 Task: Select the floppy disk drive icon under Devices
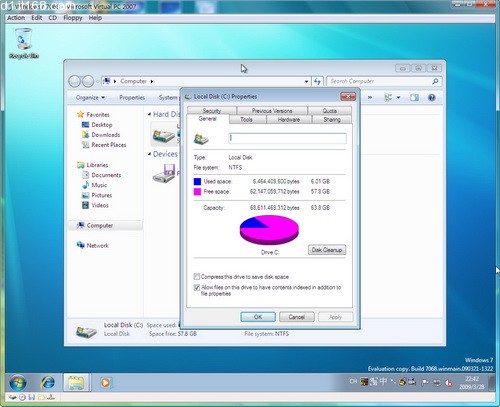(x=164, y=173)
